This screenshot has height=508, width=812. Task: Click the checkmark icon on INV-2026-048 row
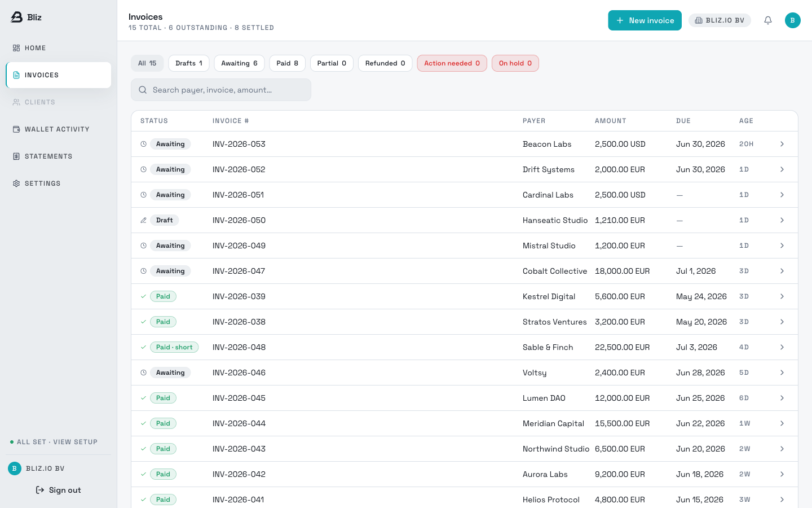tap(143, 347)
